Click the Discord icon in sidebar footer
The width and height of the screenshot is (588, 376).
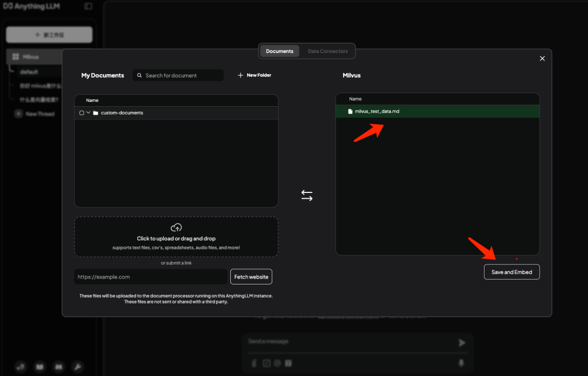coord(59,367)
